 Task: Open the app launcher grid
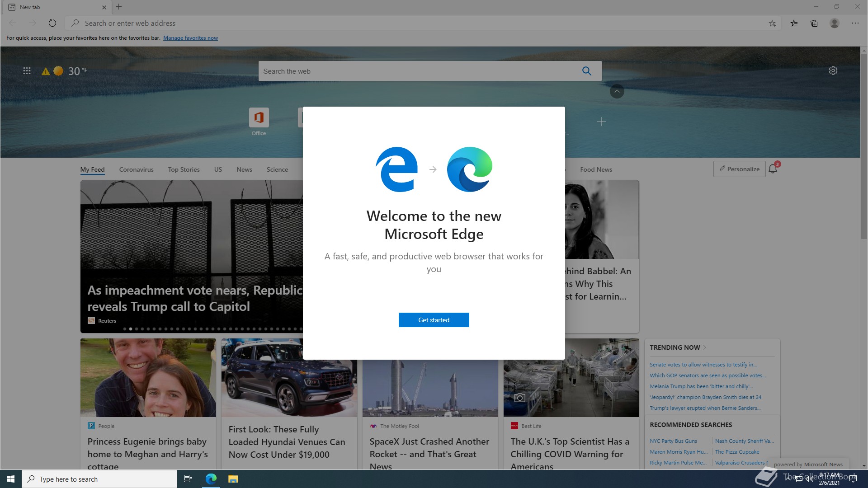click(27, 71)
